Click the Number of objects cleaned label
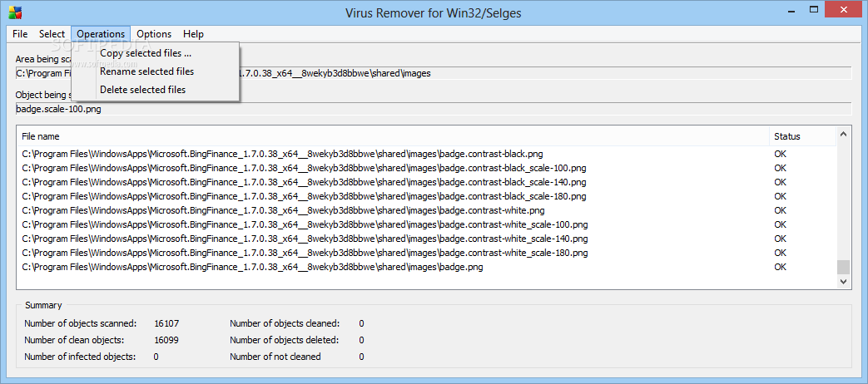The image size is (868, 384). click(x=285, y=323)
